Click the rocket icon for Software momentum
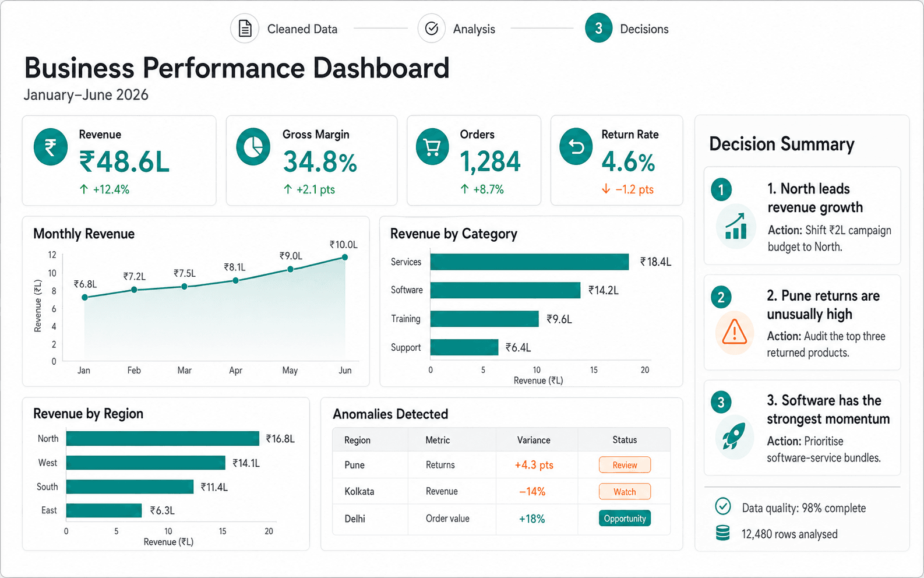The height and width of the screenshot is (578, 924). tap(734, 437)
